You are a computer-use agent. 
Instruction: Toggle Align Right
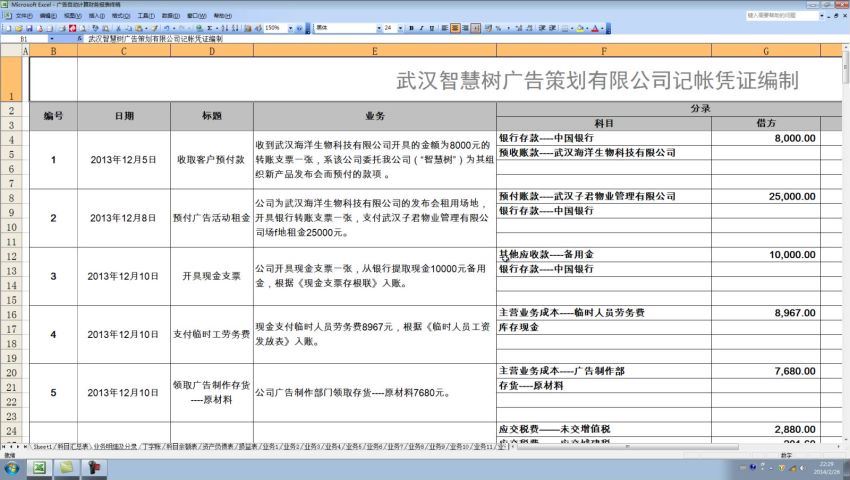[x=465, y=28]
